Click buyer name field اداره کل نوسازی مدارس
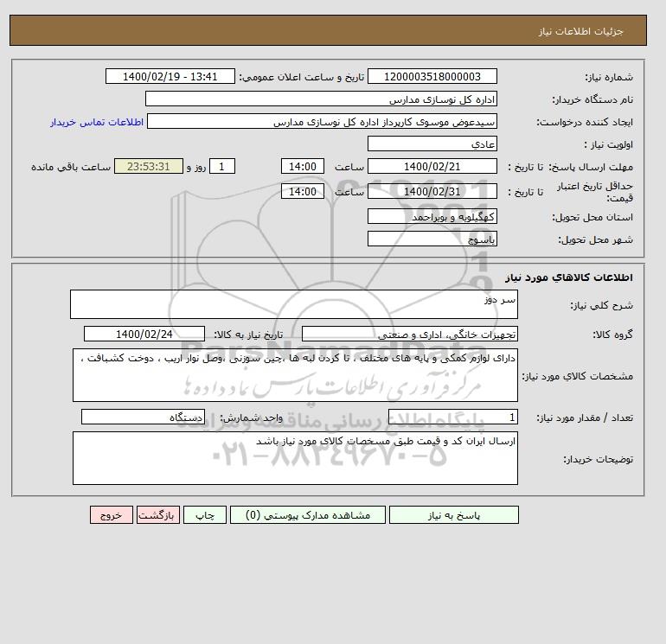This screenshot has height=644, width=666. (321, 99)
